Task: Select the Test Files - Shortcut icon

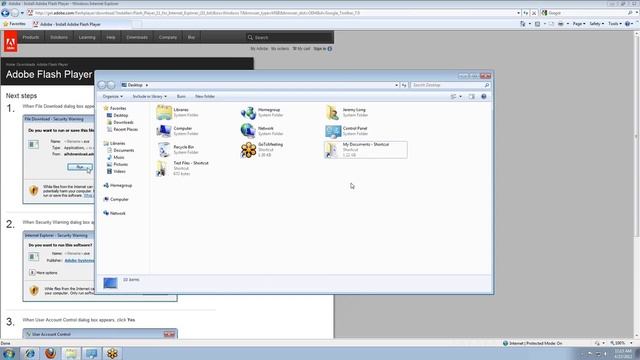Action: (x=162, y=168)
